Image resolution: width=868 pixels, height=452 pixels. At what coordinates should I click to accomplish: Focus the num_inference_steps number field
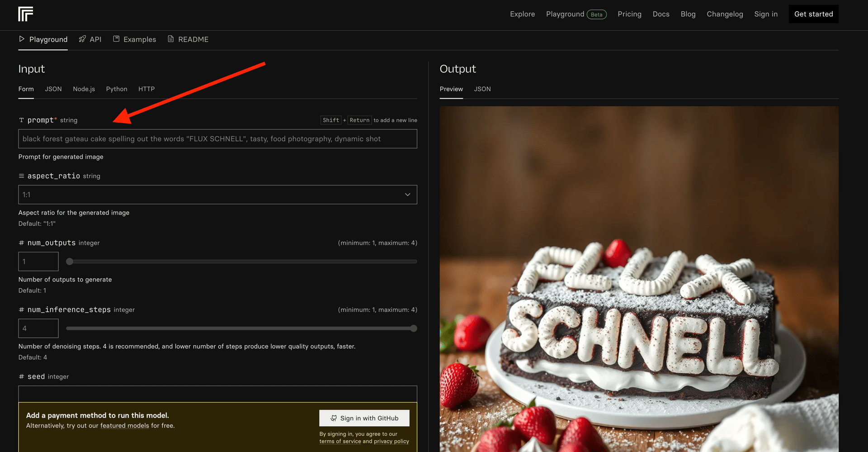click(x=38, y=328)
